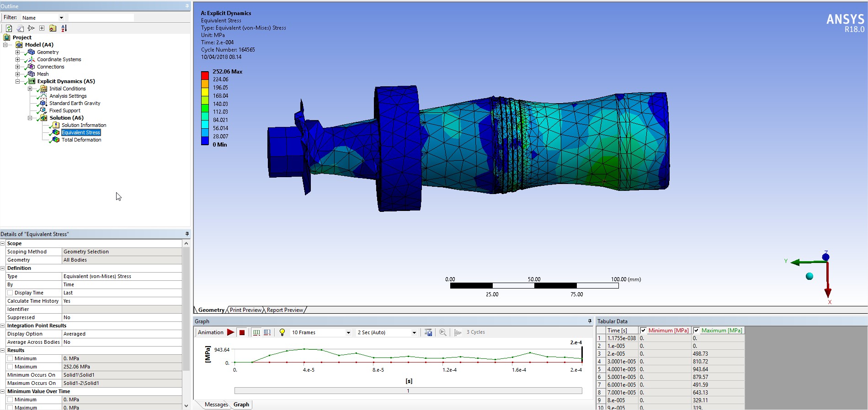Open the 10 Frames dropdown
This screenshot has height=410, width=868.
tap(348, 332)
